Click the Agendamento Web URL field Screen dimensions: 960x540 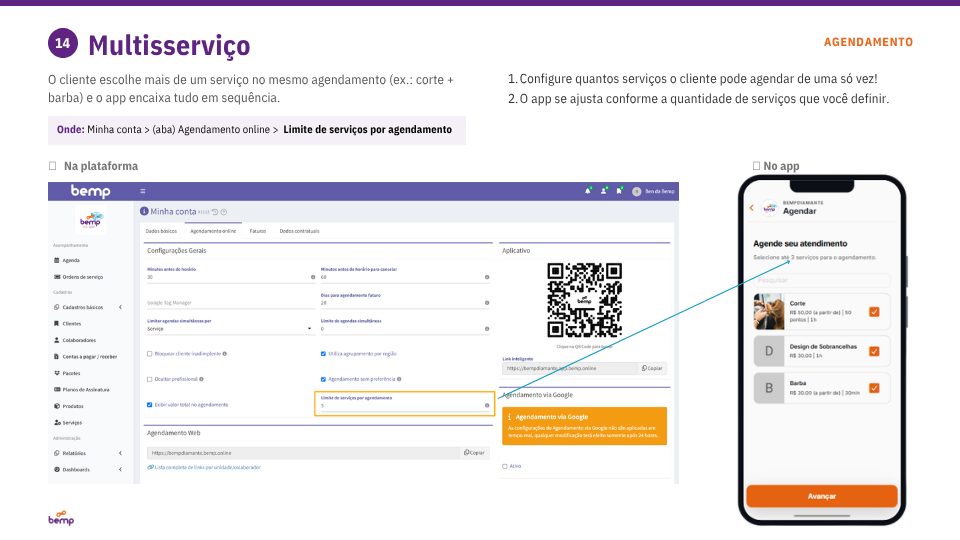pos(303,453)
